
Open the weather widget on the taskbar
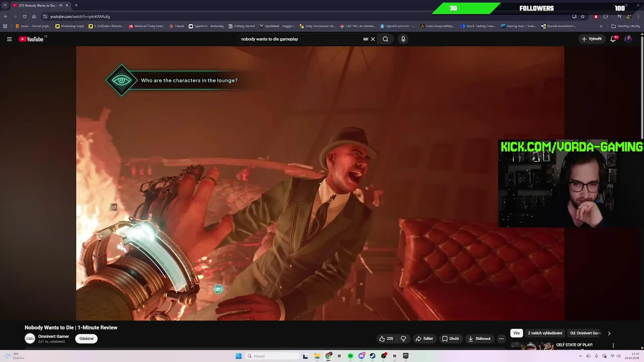pyautogui.click(x=14, y=356)
